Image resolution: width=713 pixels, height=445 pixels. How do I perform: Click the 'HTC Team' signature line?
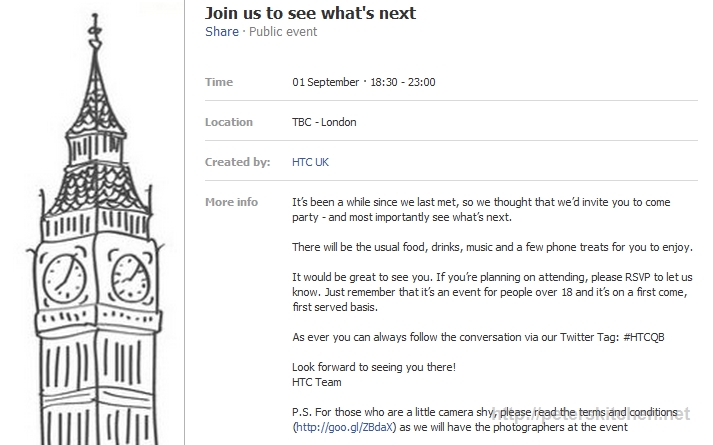(x=317, y=382)
